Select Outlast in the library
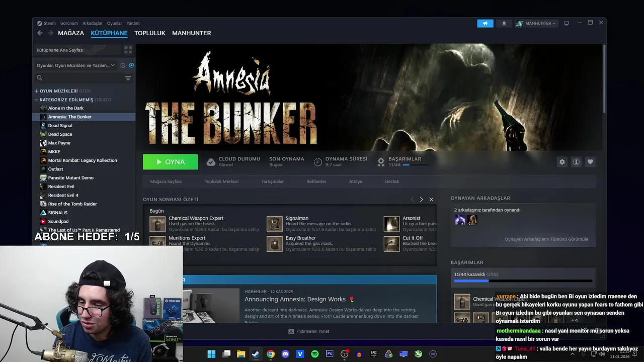This screenshot has width=644, height=362. (55, 169)
